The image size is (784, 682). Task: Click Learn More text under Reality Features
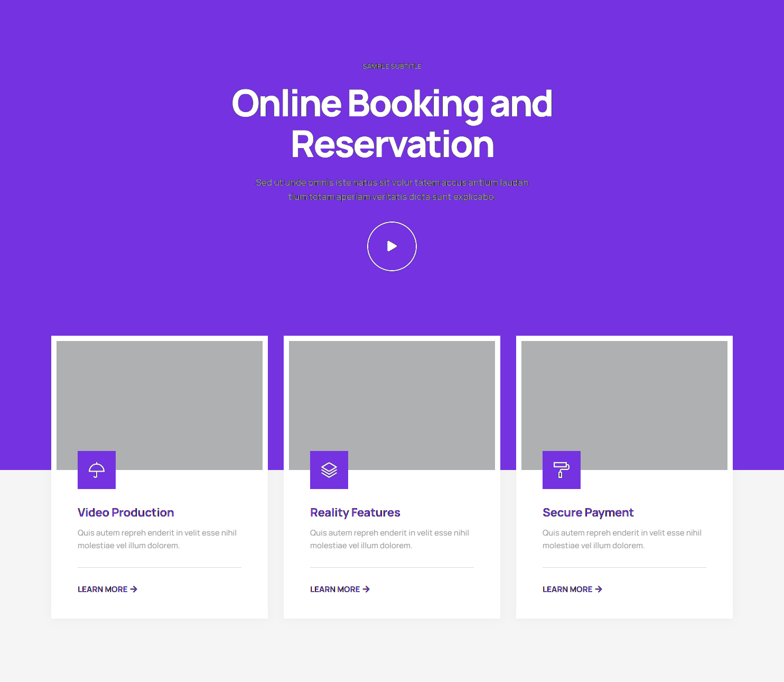(x=335, y=589)
